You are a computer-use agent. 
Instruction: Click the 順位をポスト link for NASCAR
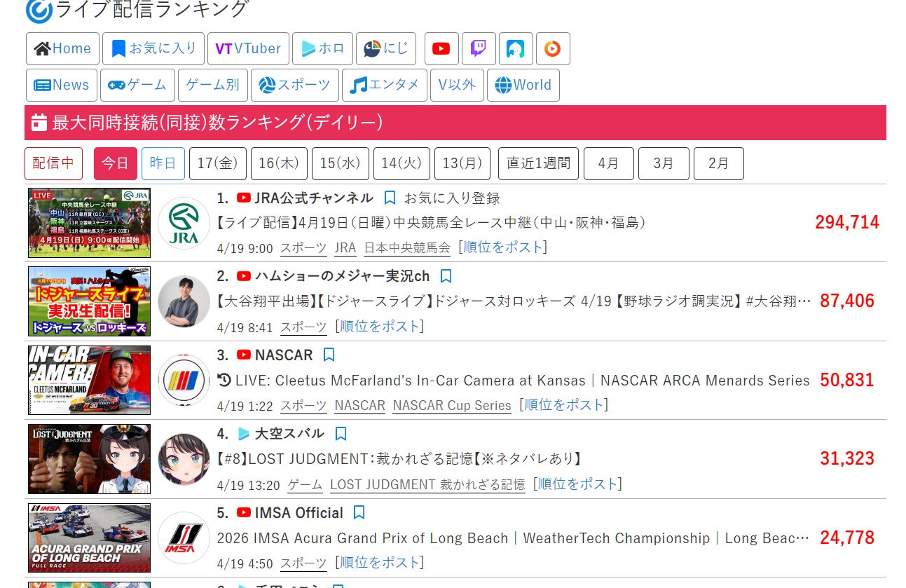(x=563, y=405)
